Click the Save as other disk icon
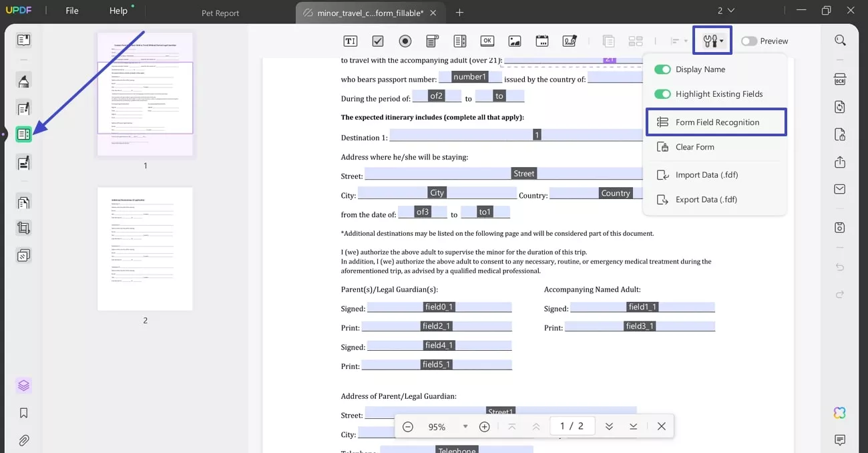Image resolution: width=868 pixels, height=453 pixels. (840, 228)
